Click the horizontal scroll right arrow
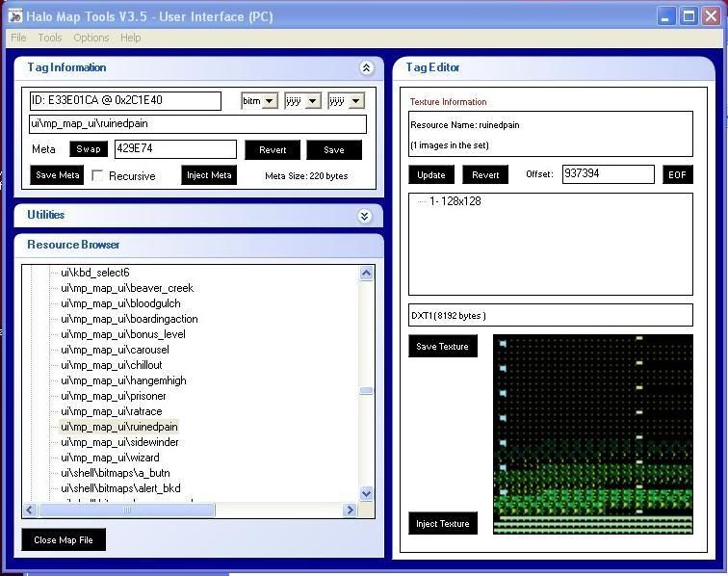This screenshot has height=576, width=728. click(x=351, y=511)
